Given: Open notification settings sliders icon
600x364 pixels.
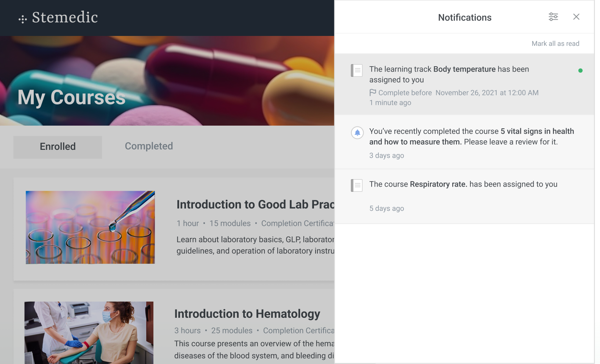Looking at the screenshot, I should tap(553, 17).
